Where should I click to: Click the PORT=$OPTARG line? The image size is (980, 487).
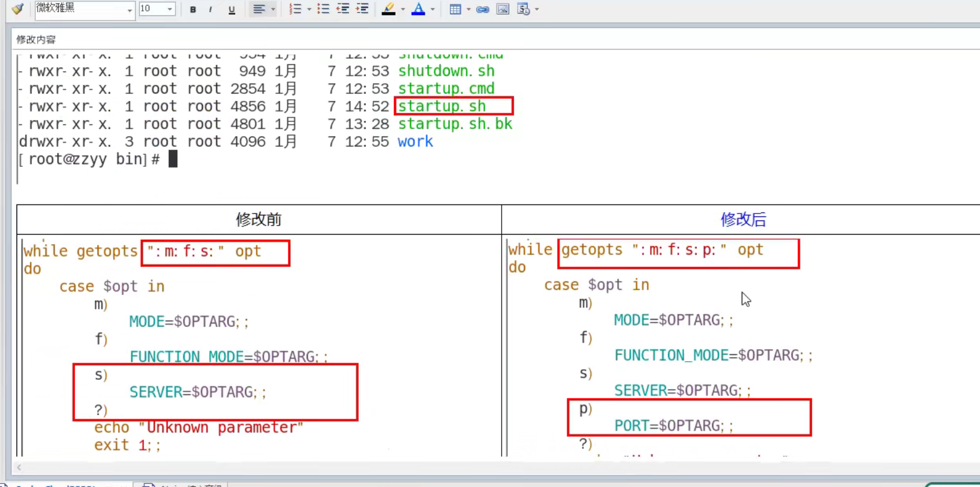pos(674,426)
